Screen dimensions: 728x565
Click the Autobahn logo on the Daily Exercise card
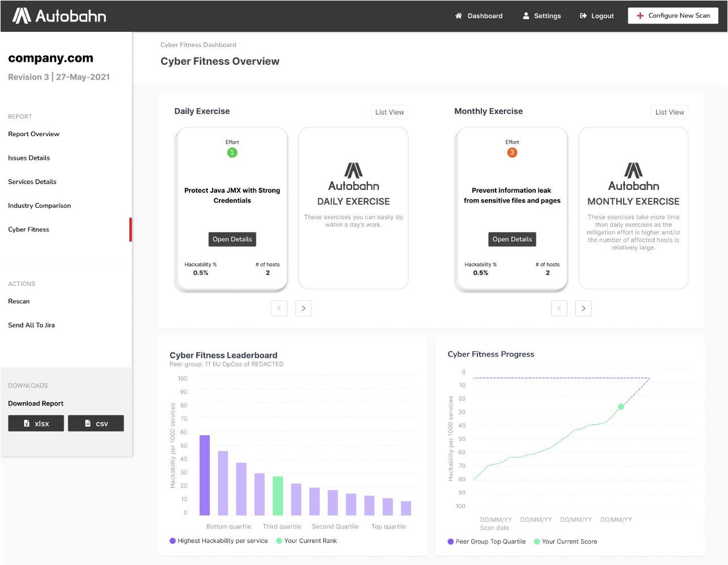point(353,176)
